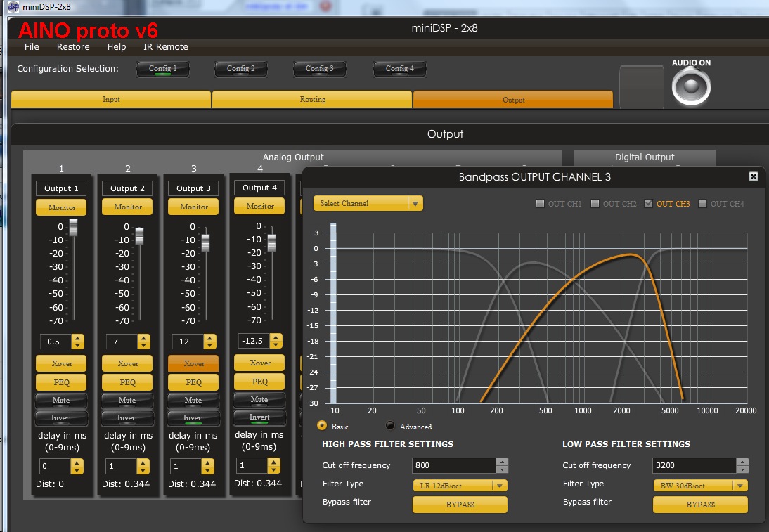Toggle Invert on Output 2
769x532 pixels.
click(127, 418)
